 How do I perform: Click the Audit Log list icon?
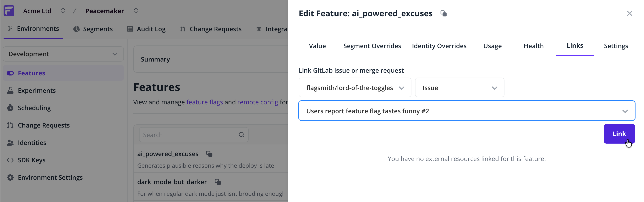click(129, 29)
